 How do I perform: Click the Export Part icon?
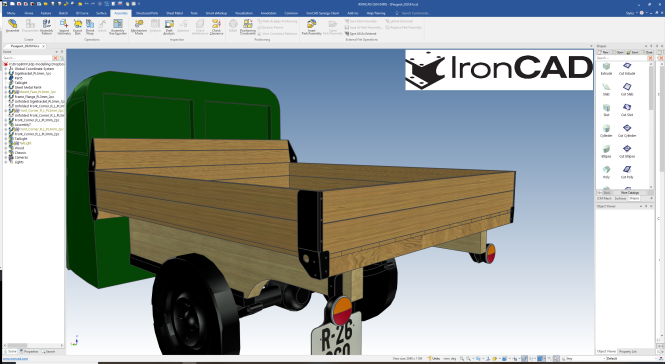[x=78, y=26]
